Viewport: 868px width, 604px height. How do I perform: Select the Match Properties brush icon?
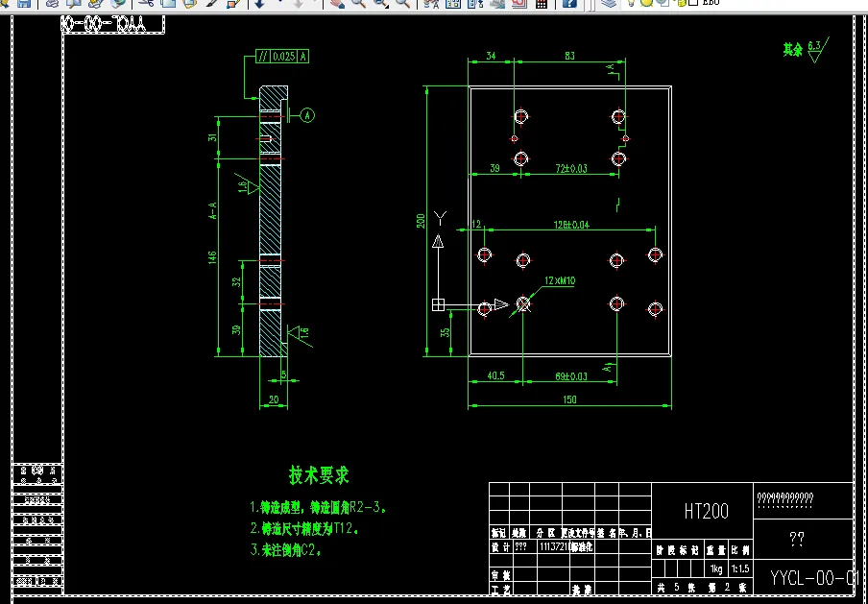pyautogui.click(x=211, y=3)
